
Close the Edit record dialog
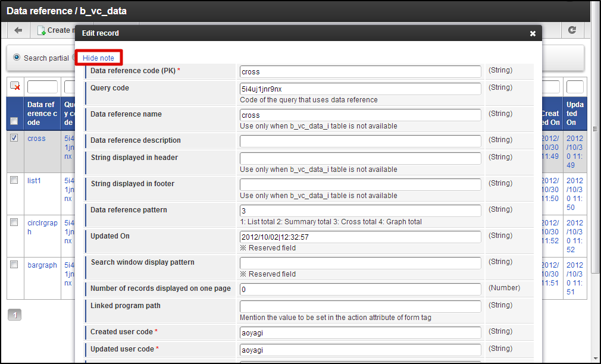click(533, 34)
